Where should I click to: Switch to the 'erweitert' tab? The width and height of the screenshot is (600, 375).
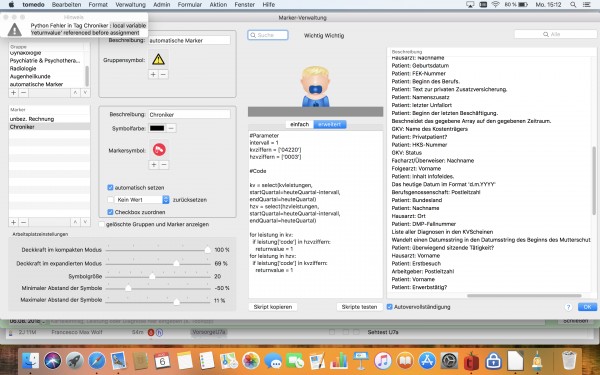pos(330,124)
